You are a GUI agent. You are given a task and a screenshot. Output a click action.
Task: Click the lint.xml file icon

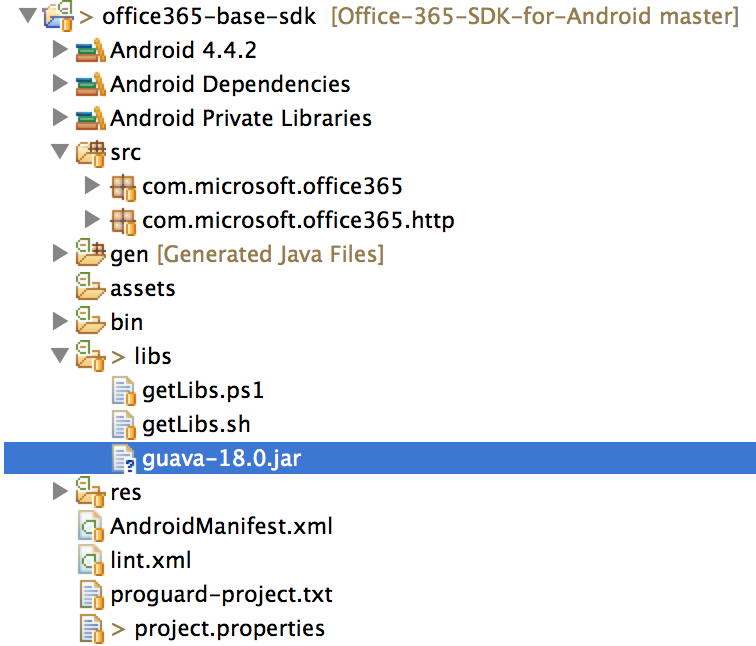(91, 561)
